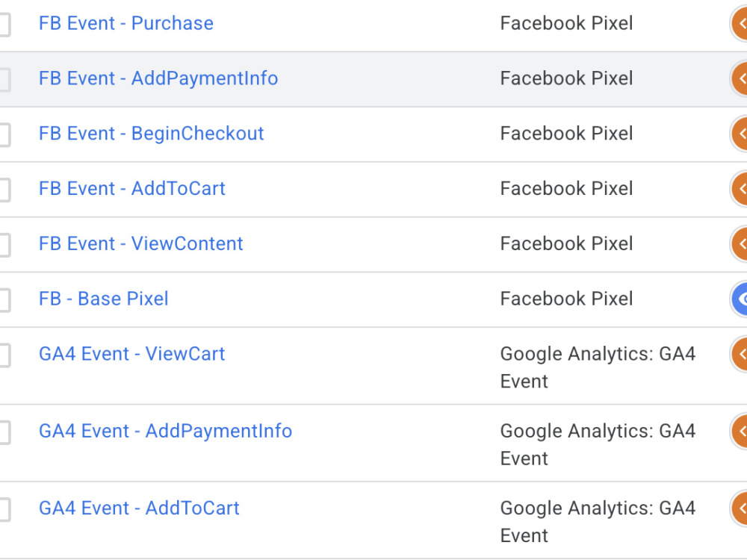Select checkbox next to FB Event - BeginCheckout

tap(4, 134)
